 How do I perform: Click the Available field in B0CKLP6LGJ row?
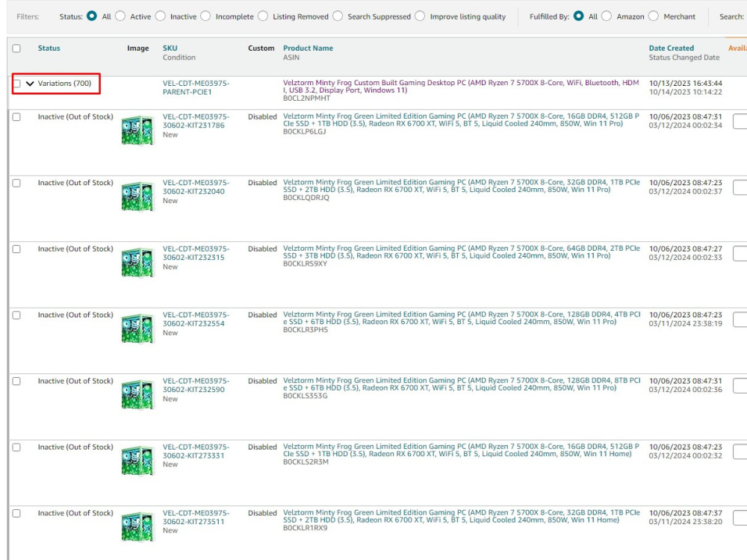[x=740, y=122]
